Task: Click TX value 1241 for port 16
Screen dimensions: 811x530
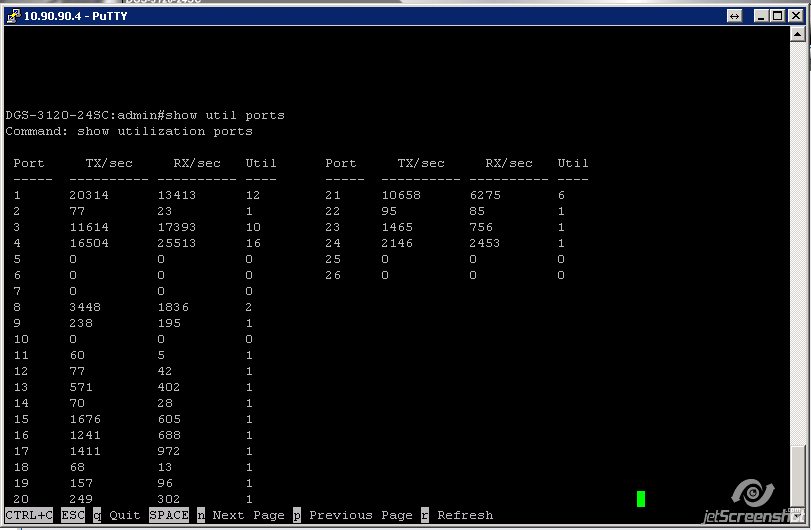Action: click(85, 435)
